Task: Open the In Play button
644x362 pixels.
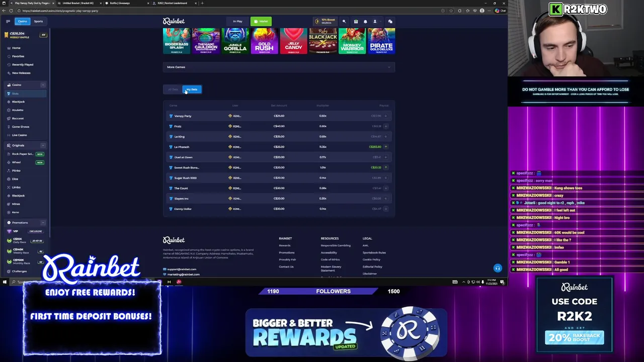Action: click(237, 21)
